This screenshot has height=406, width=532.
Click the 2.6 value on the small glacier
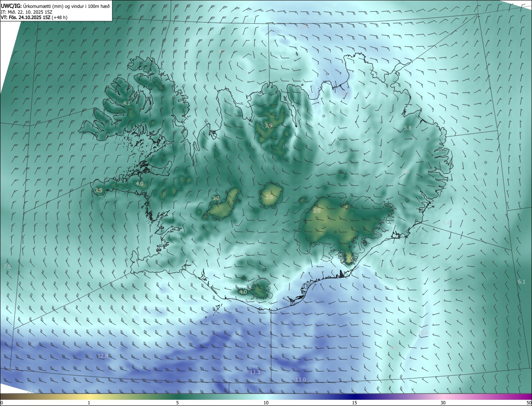tap(269, 197)
